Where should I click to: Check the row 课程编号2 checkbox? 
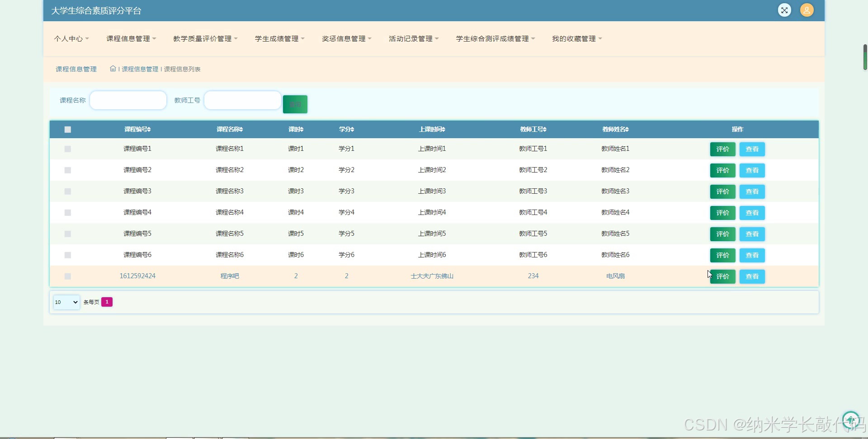(68, 170)
